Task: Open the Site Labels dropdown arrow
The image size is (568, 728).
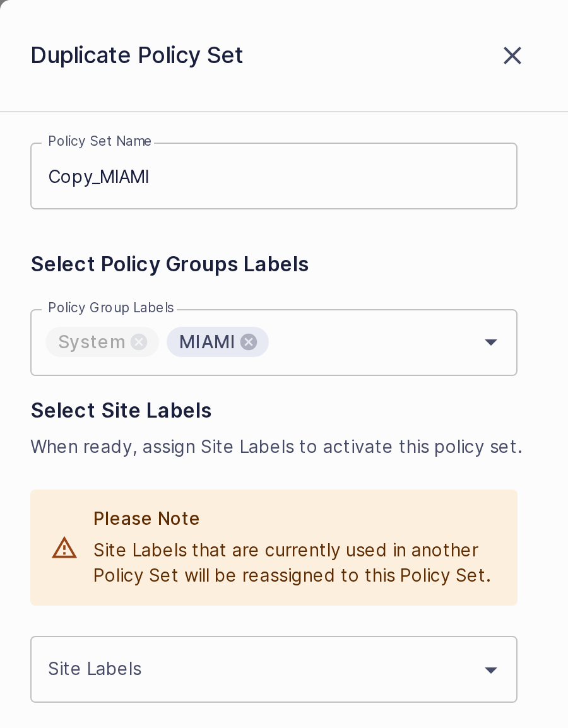Action: click(491, 669)
